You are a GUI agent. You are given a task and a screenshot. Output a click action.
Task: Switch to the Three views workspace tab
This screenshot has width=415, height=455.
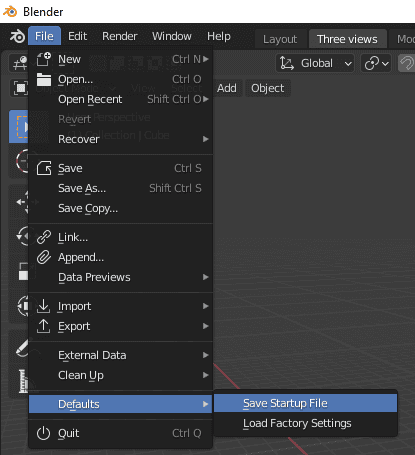[x=347, y=39]
